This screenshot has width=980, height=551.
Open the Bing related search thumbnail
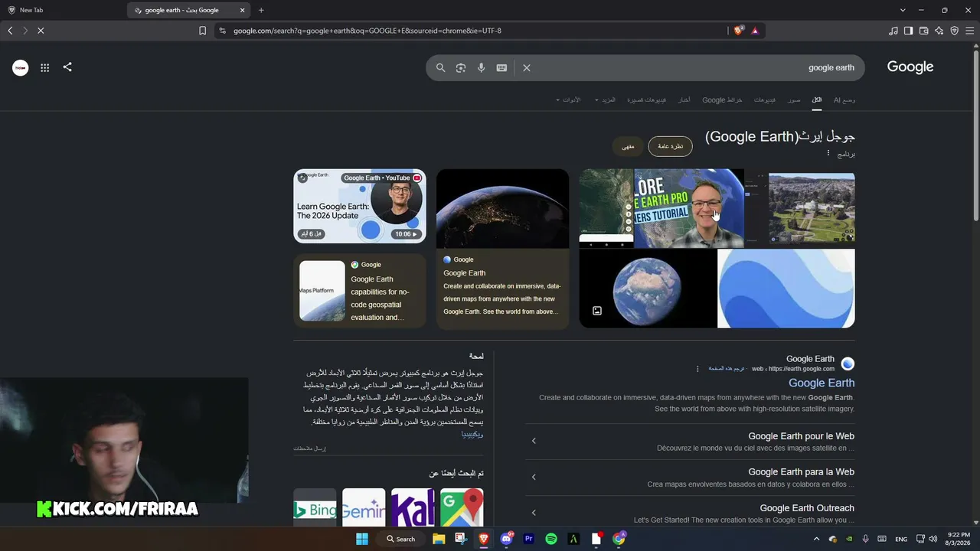(x=315, y=507)
